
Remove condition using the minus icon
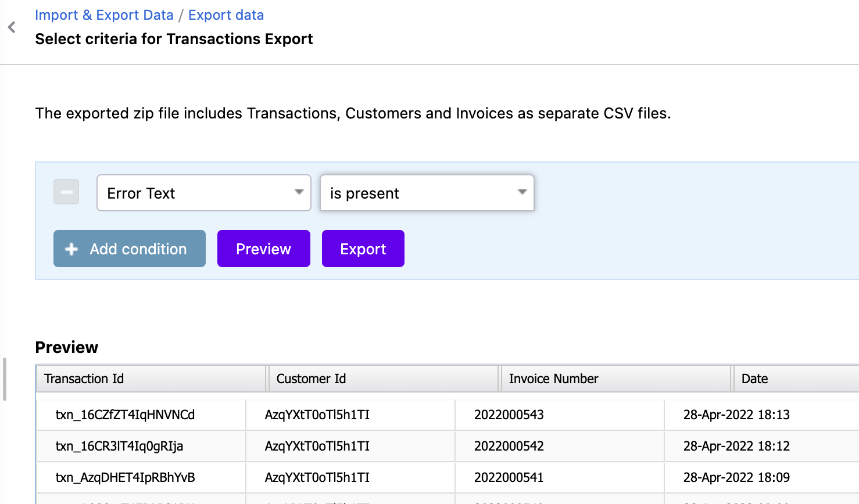[x=66, y=192]
